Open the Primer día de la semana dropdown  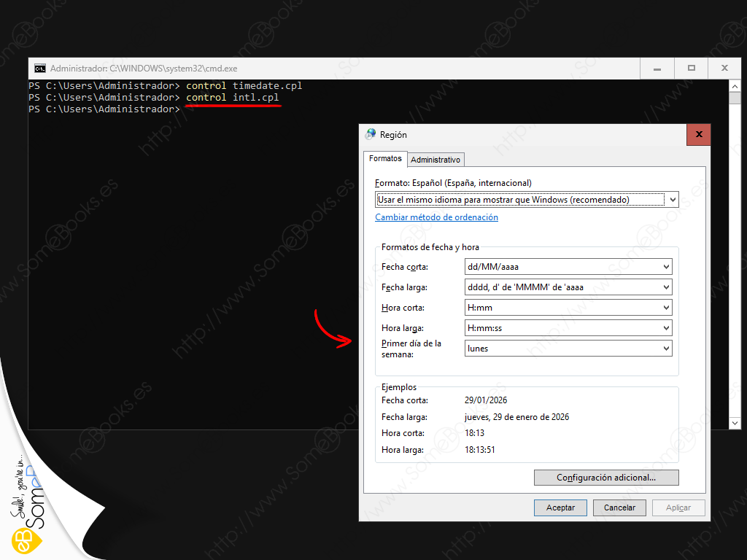coord(568,349)
